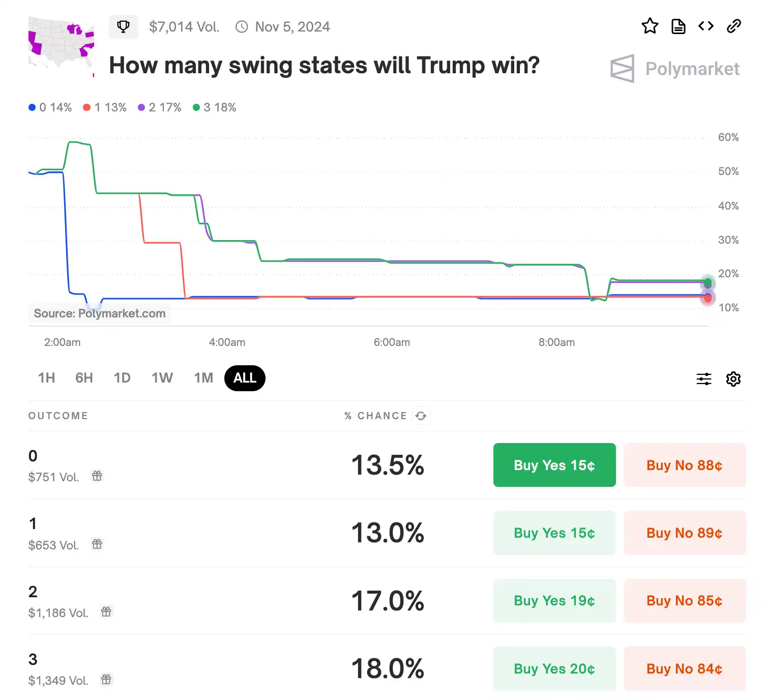Buy Yes at 19¢ for outcome 2
765x700 pixels.
[554, 601]
